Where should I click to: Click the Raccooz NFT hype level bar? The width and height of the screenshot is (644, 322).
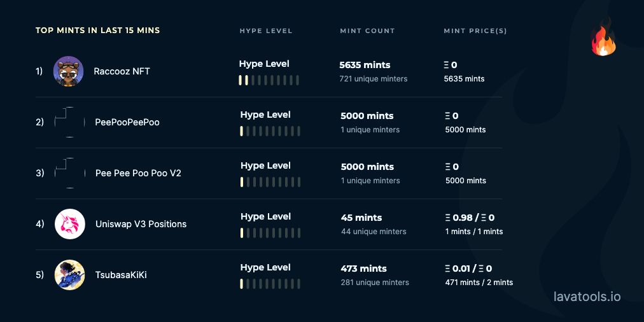click(x=269, y=80)
